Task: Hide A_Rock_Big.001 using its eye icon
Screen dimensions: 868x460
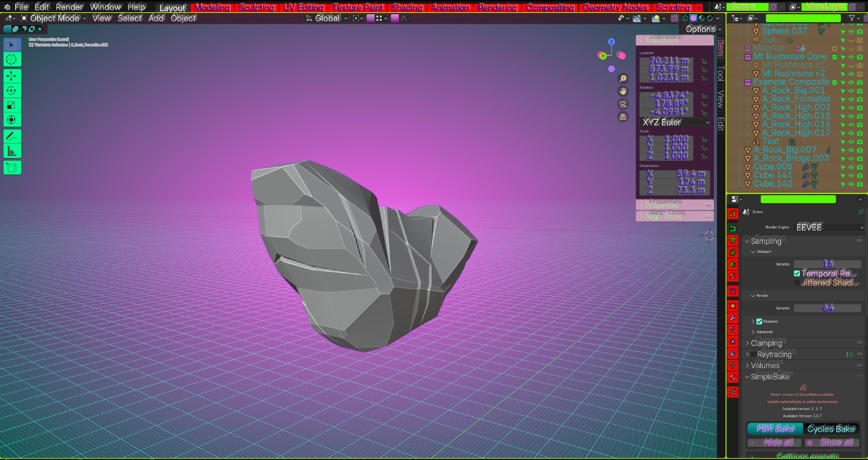Action: 851,91
